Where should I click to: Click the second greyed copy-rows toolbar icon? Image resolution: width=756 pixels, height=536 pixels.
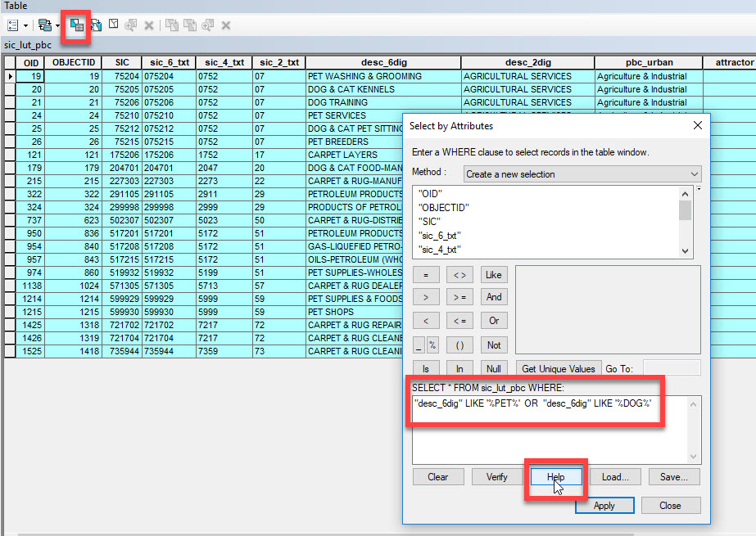(x=190, y=25)
